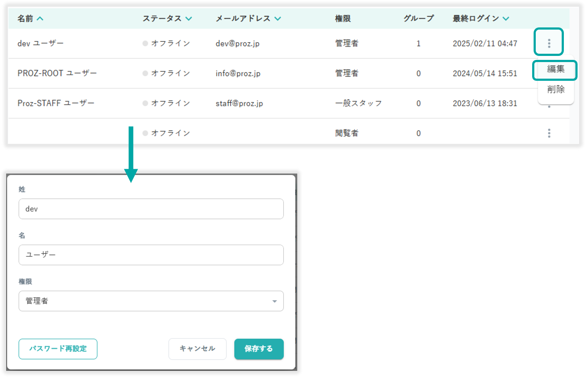Choose 削除 from the context menu
588x377 pixels.
[x=555, y=89]
